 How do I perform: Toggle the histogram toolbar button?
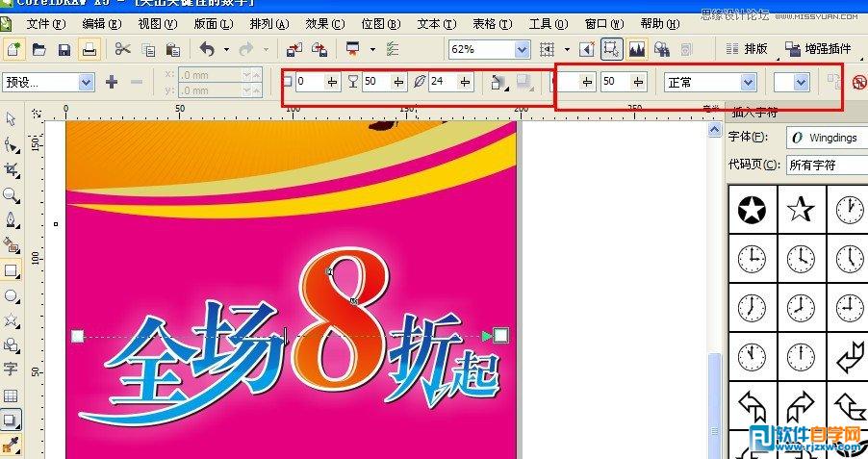[x=637, y=49]
